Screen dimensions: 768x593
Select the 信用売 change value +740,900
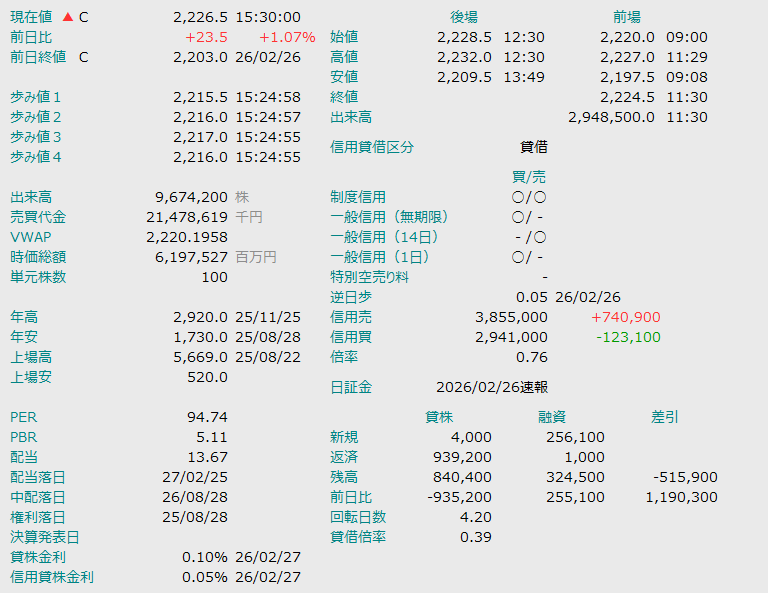[x=626, y=317]
